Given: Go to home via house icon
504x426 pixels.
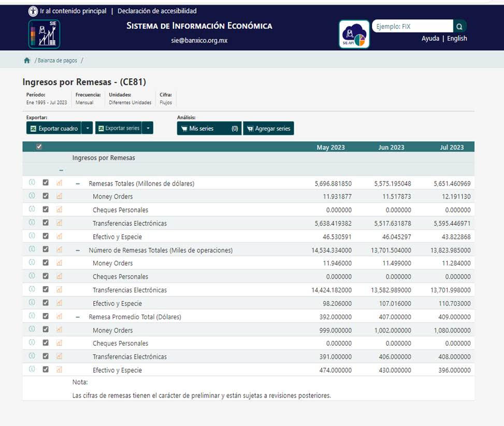Looking at the screenshot, I should click(x=27, y=61).
